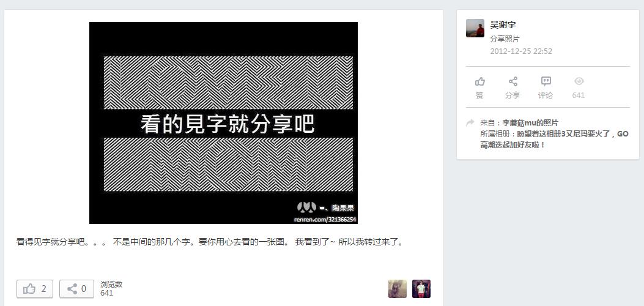
Task: Click the eye view-count icon showing 641
Action: coord(579,81)
